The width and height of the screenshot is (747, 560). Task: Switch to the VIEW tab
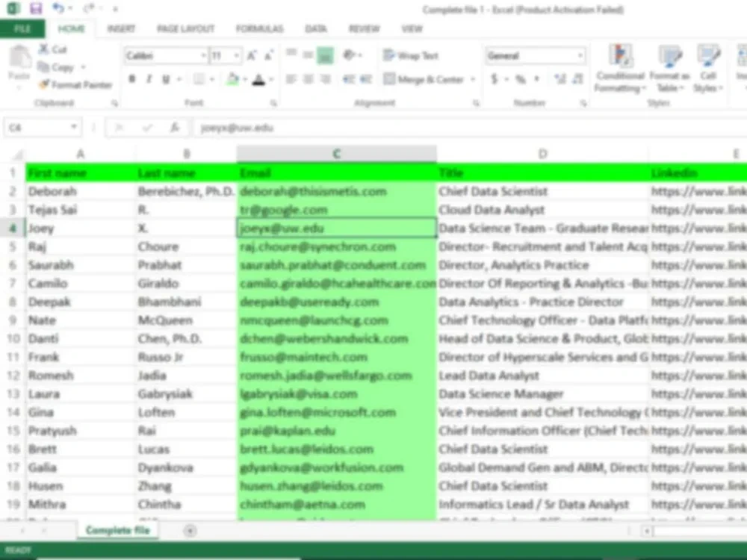coord(412,28)
